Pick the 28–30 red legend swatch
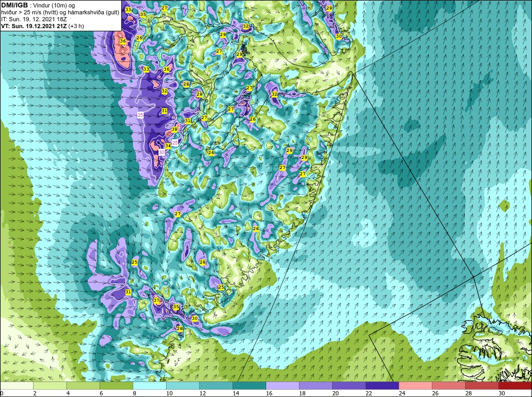Image resolution: width=532 pixels, height=397 pixels. coord(482,385)
